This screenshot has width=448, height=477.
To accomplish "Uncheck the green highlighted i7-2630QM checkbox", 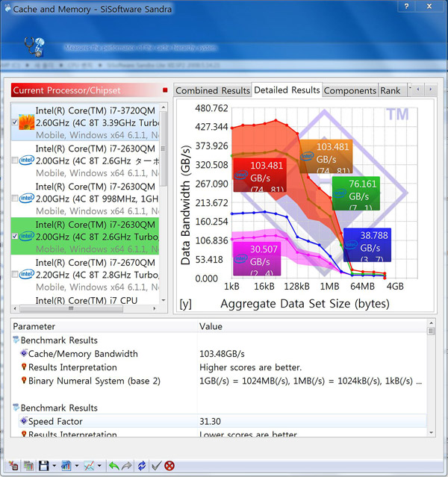I will coord(15,236).
